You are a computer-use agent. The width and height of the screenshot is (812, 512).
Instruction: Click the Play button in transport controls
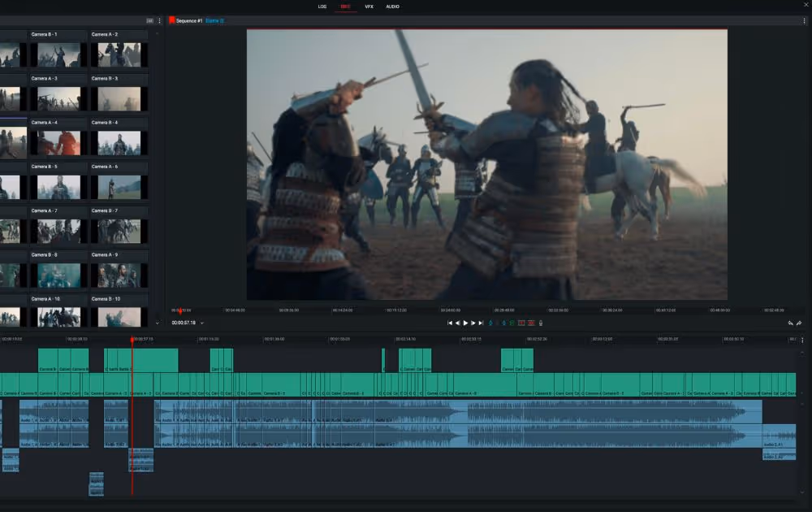tap(465, 323)
